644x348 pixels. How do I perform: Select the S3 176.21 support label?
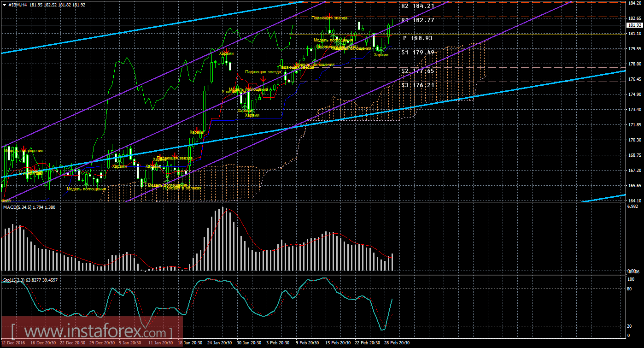tap(418, 85)
